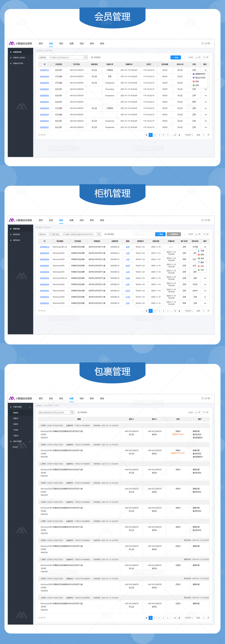This screenshot has width=225, height=644.
Task: Click 查看详情 in first package order row
Action: (x=196, y=431)
